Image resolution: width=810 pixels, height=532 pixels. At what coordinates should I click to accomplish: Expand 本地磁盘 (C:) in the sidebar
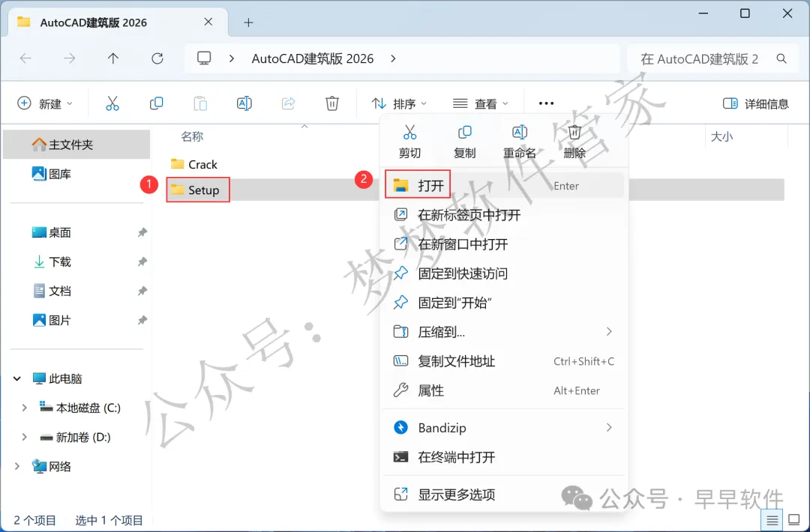(24, 408)
